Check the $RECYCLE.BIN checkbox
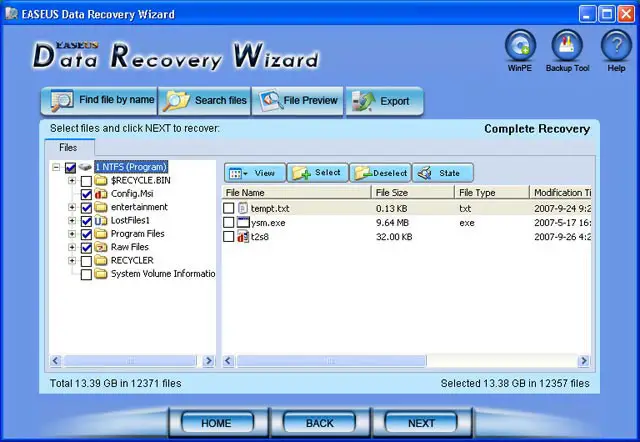The image size is (640, 442). click(86, 181)
